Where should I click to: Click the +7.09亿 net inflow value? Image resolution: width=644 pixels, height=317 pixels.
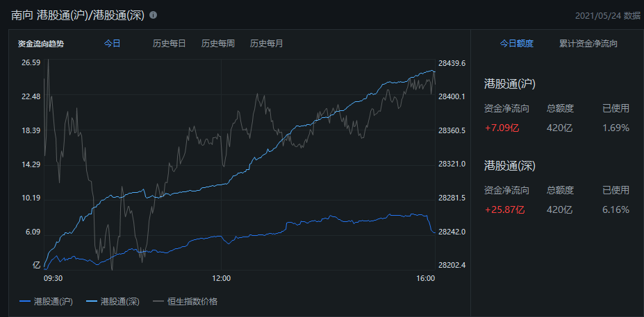pos(502,128)
